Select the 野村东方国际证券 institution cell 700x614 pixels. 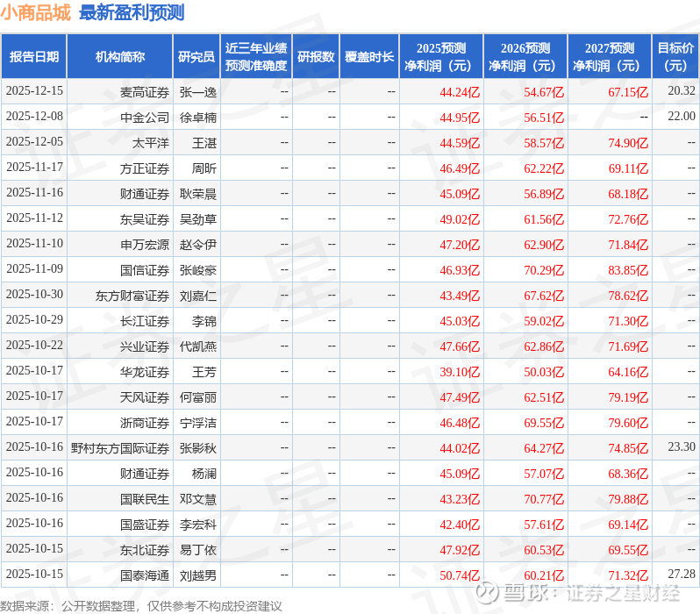[x=120, y=449]
